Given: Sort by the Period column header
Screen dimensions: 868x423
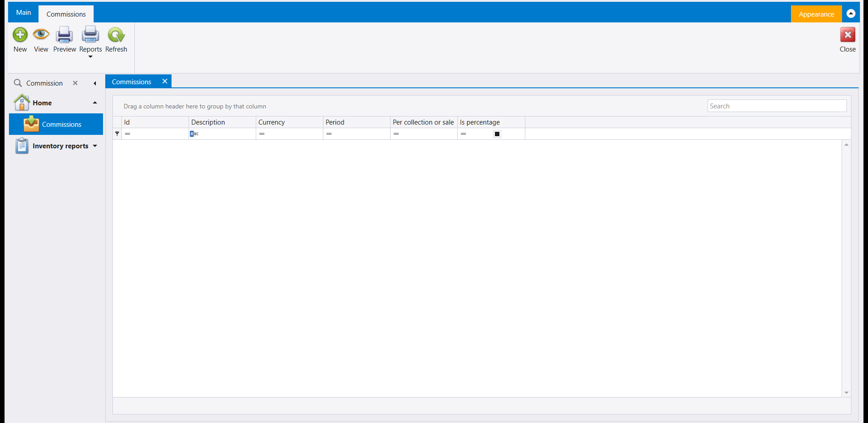Looking at the screenshot, I should 357,122.
